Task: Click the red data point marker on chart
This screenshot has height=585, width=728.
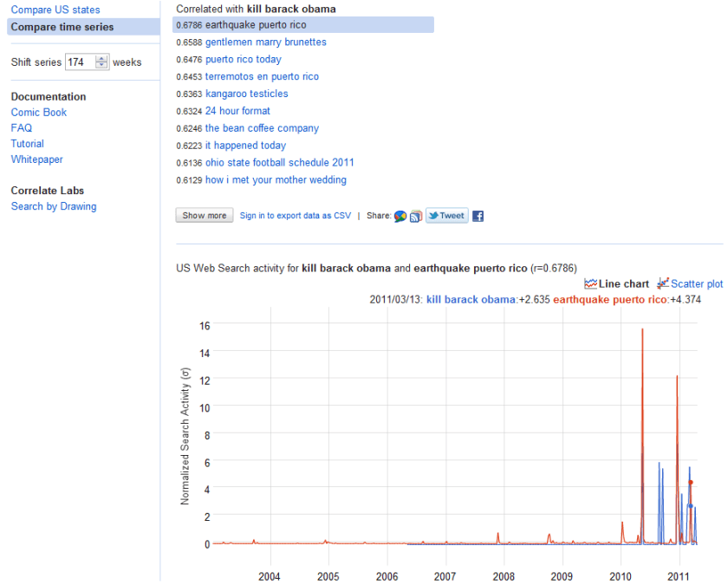Action: pos(691,483)
